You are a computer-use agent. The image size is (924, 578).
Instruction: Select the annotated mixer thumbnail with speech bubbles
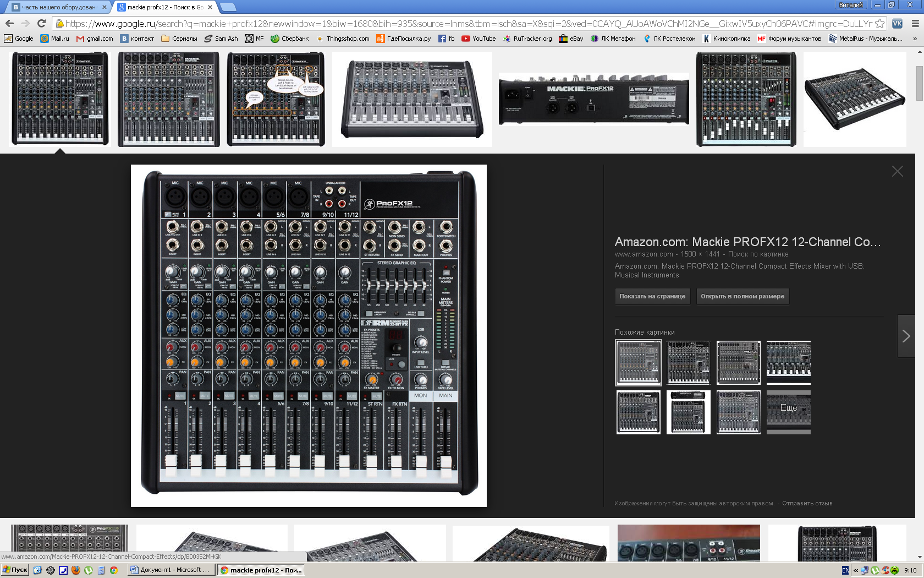pyautogui.click(x=276, y=99)
